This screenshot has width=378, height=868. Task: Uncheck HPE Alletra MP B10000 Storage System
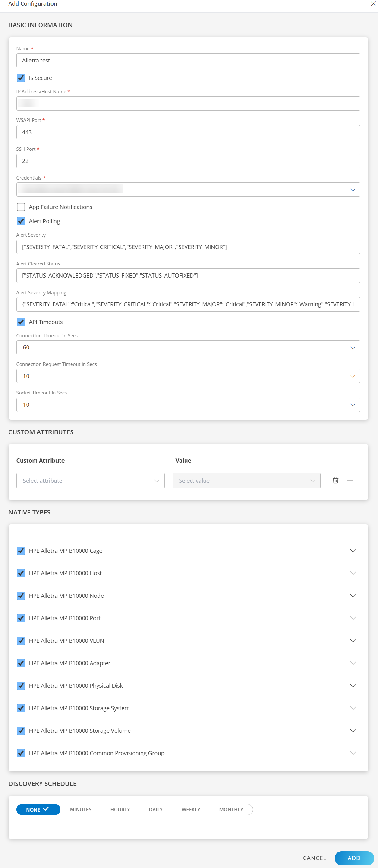pyautogui.click(x=21, y=708)
